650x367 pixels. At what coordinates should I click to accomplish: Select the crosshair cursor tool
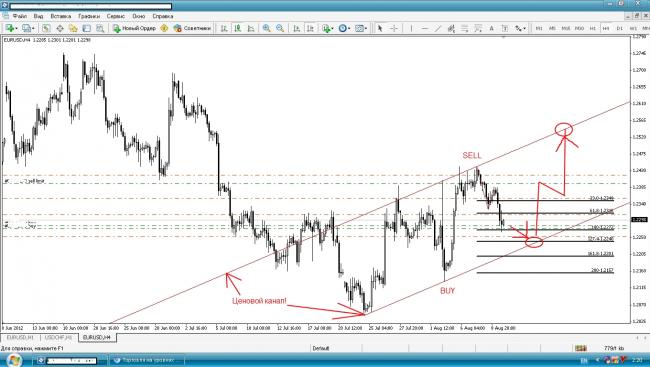[394, 28]
